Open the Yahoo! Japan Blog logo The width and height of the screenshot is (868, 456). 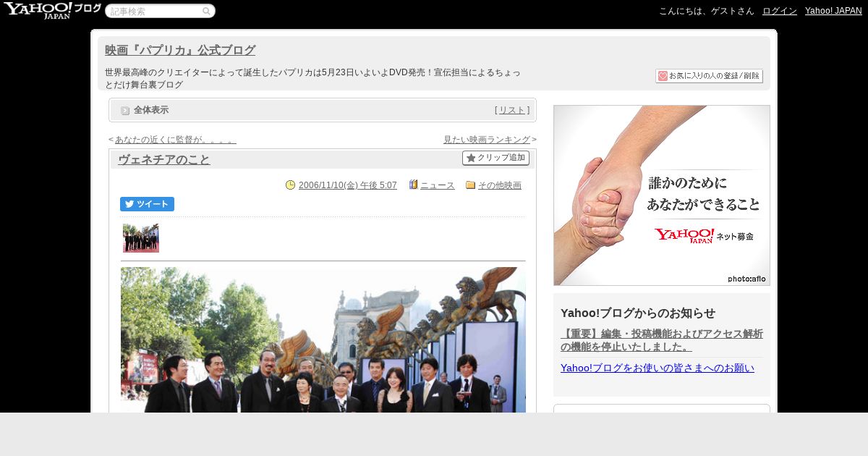52,10
